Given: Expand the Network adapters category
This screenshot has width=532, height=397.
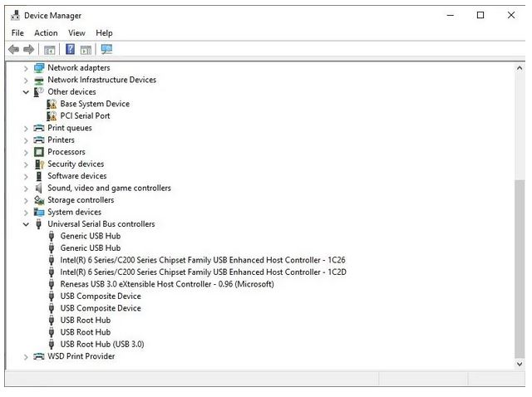Looking at the screenshot, I should (x=26, y=68).
